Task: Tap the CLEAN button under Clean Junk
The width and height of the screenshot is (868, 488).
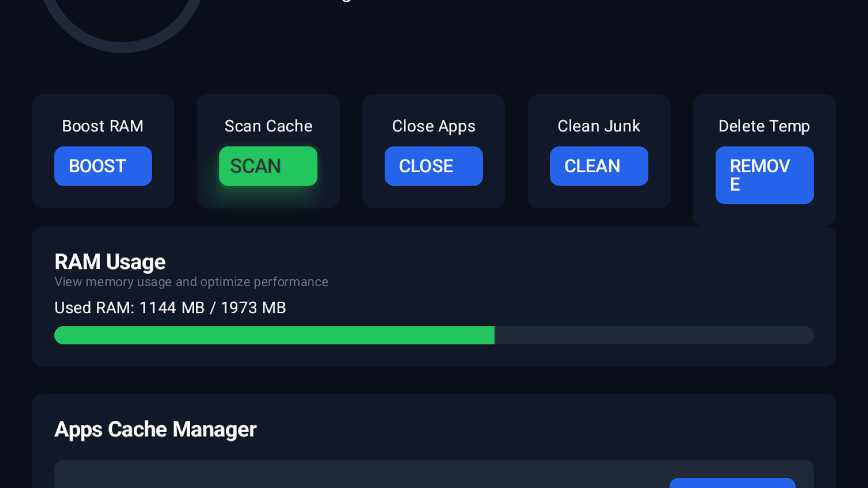Action: pos(599,166)
